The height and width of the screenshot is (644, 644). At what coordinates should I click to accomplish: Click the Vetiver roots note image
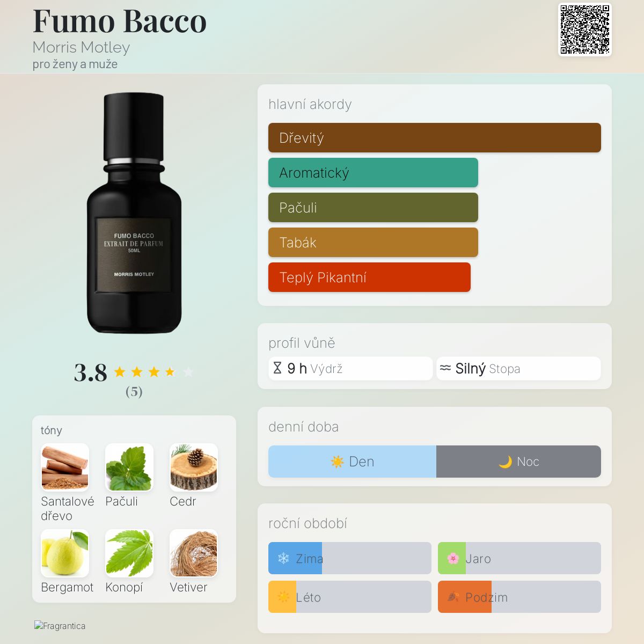point(194,553)
